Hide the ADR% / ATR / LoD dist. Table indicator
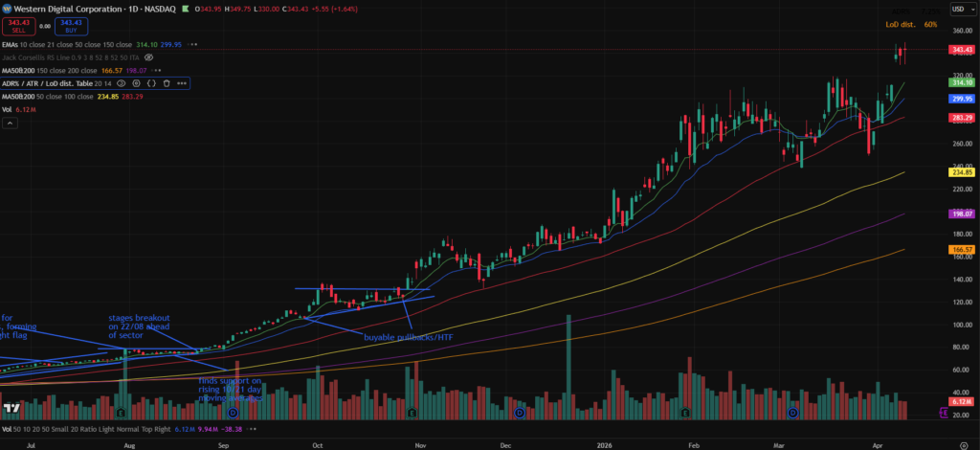 coord(122,84)
